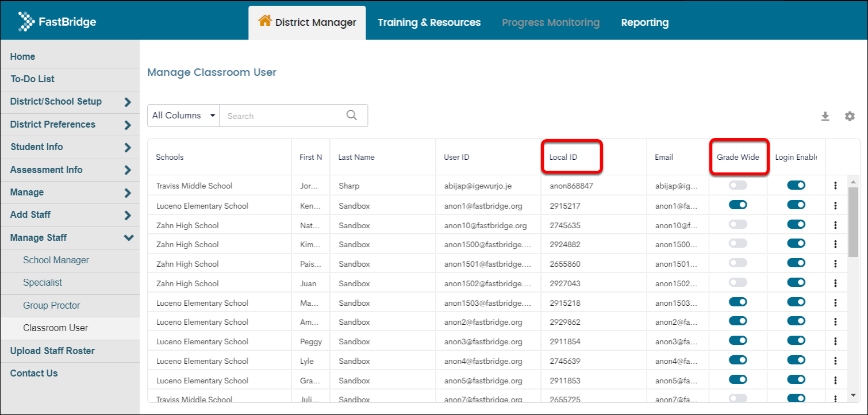Open three-dot menu for Lyle Sandbox
The width and height of the screenshot is (868, 415).
(835, 361)
